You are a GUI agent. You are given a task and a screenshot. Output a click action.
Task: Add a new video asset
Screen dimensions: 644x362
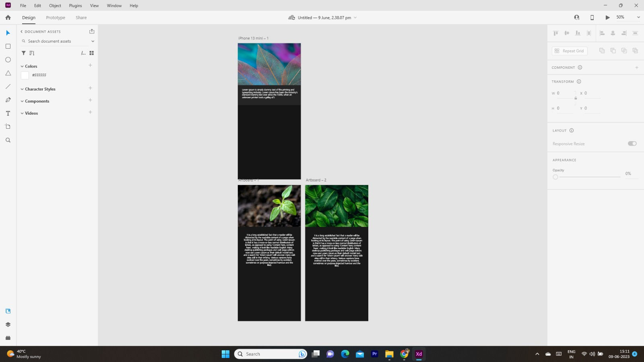90,112
